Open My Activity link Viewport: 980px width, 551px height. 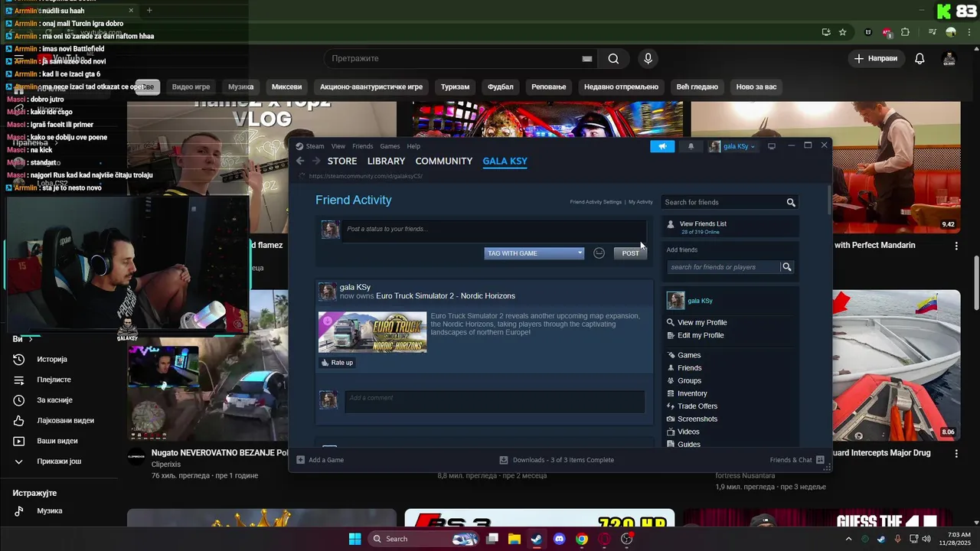[641, 202]
